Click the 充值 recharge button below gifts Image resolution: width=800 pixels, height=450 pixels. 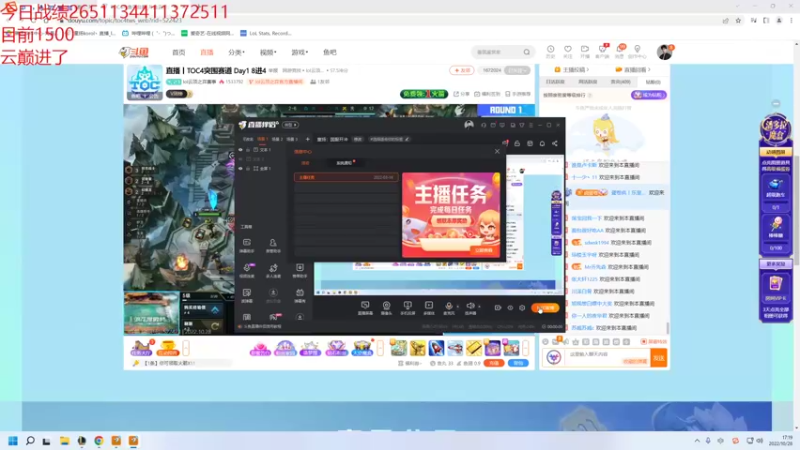coord(493,363)
